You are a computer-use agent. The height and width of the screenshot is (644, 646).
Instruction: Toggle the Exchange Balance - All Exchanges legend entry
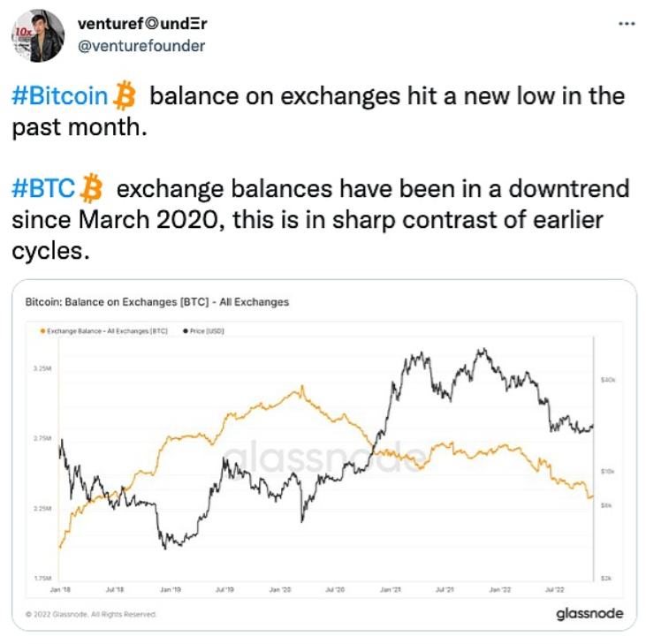(106, 330)
